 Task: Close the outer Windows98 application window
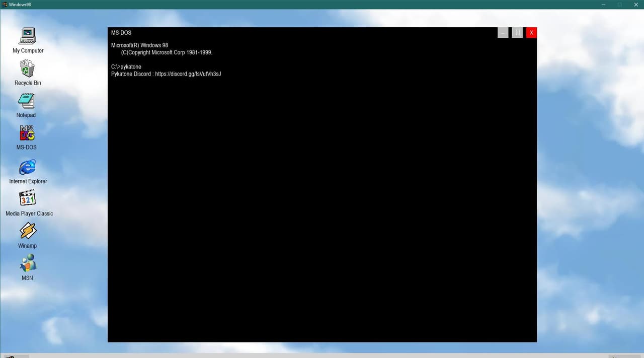point(636,5)
